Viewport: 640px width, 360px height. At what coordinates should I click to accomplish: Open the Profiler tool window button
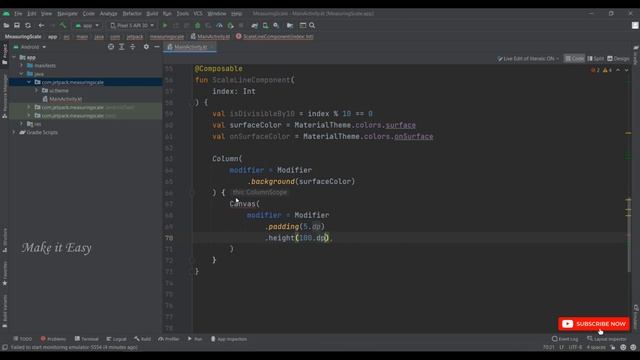pos(169,339)
